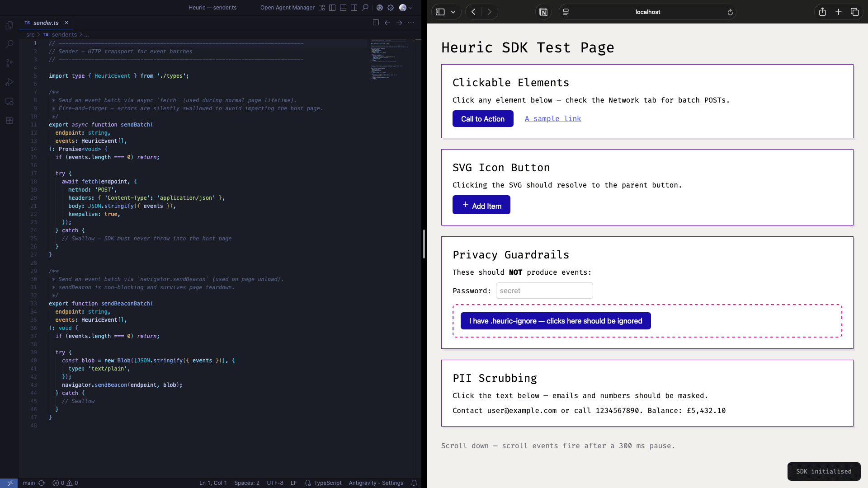Click the sendBatch function name in code
868x488 pixels.
click(x=135, y=125)
